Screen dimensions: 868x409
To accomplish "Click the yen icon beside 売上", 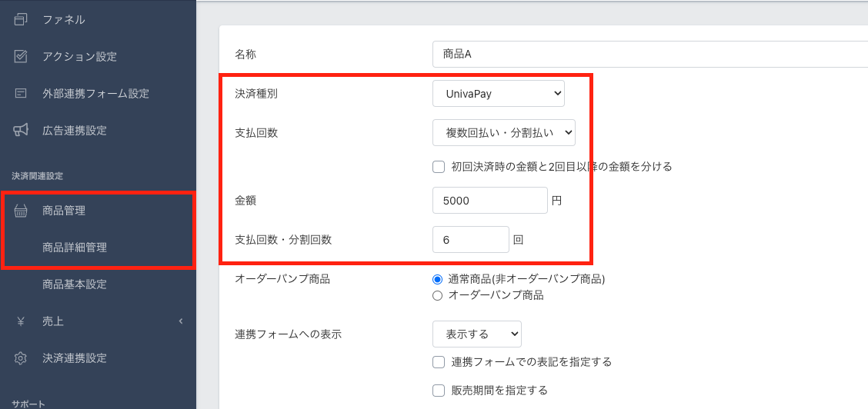I will (x=21, y=321).
